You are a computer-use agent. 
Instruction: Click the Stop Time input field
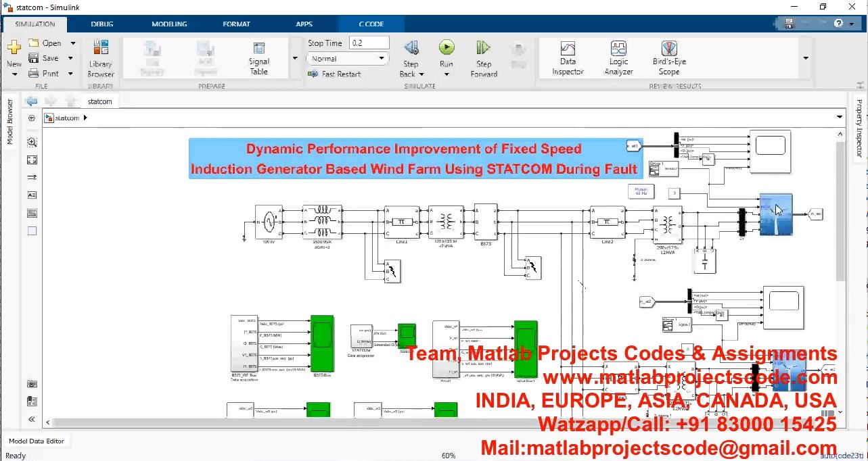(x=369, y=43)
